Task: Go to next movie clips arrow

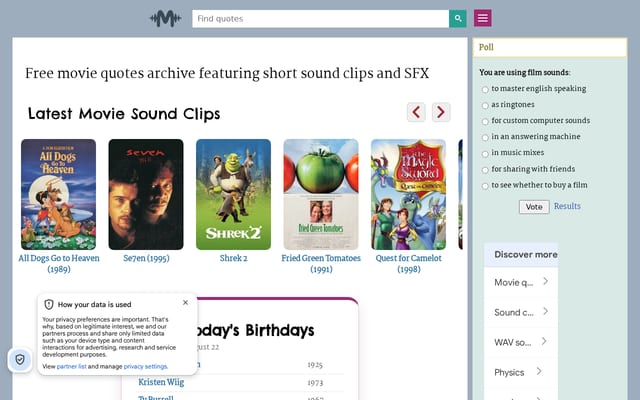Action: tap(441, 112)
